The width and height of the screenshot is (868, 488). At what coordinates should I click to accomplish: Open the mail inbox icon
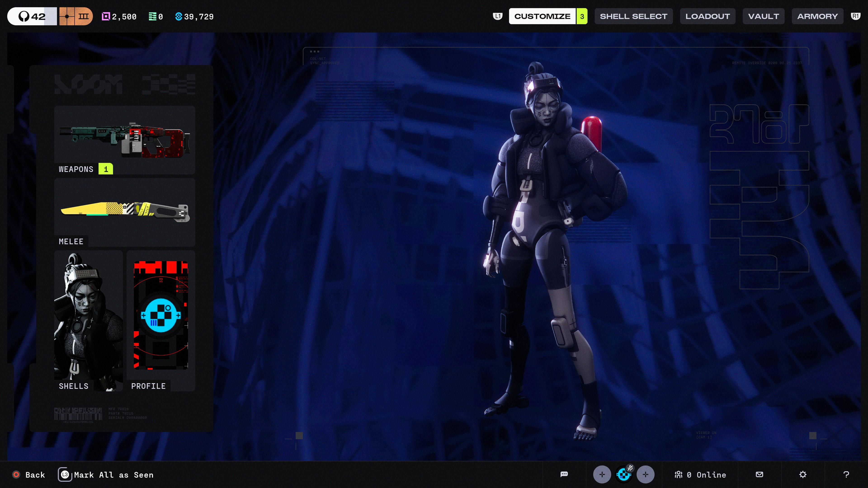[x=759, y=474]
